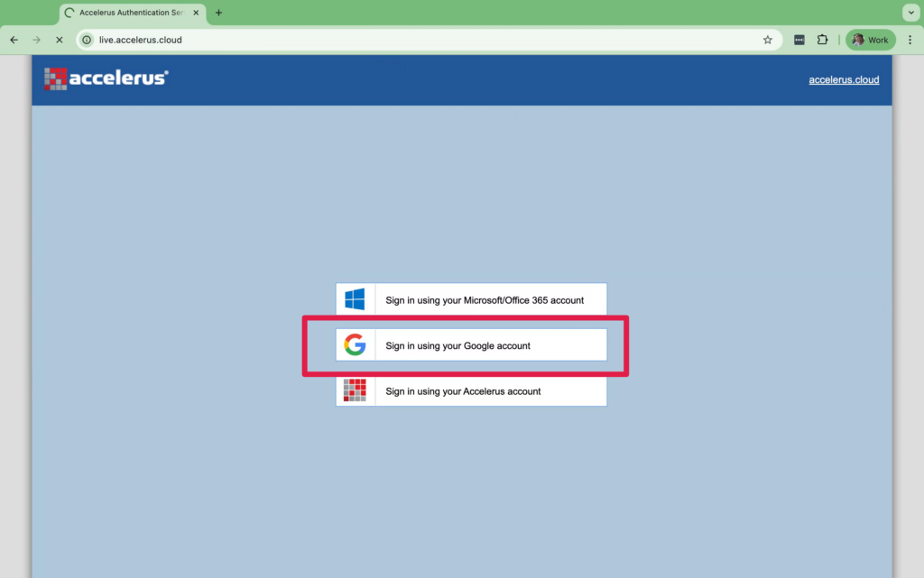This screenshot has height=578, width=924.
Task: Open a new browser tab
Action: click(218, 13)
